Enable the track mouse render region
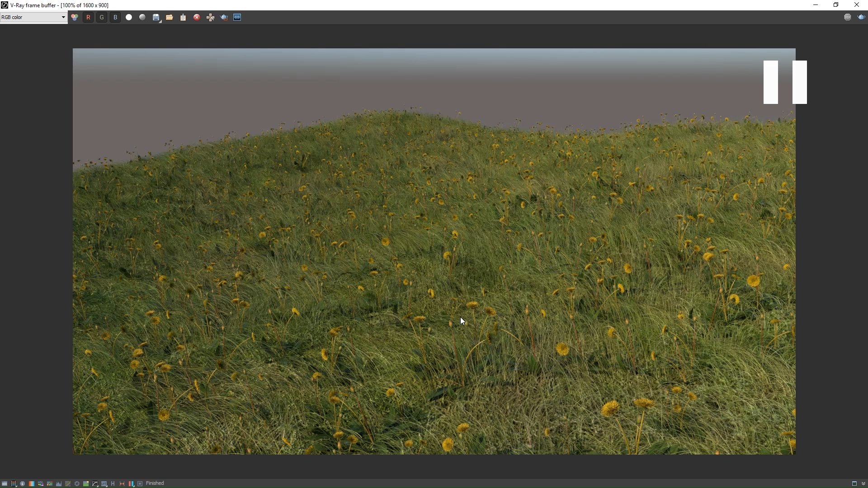The height and width of the screenshot is (488, 868). click(x=211, y=17)
